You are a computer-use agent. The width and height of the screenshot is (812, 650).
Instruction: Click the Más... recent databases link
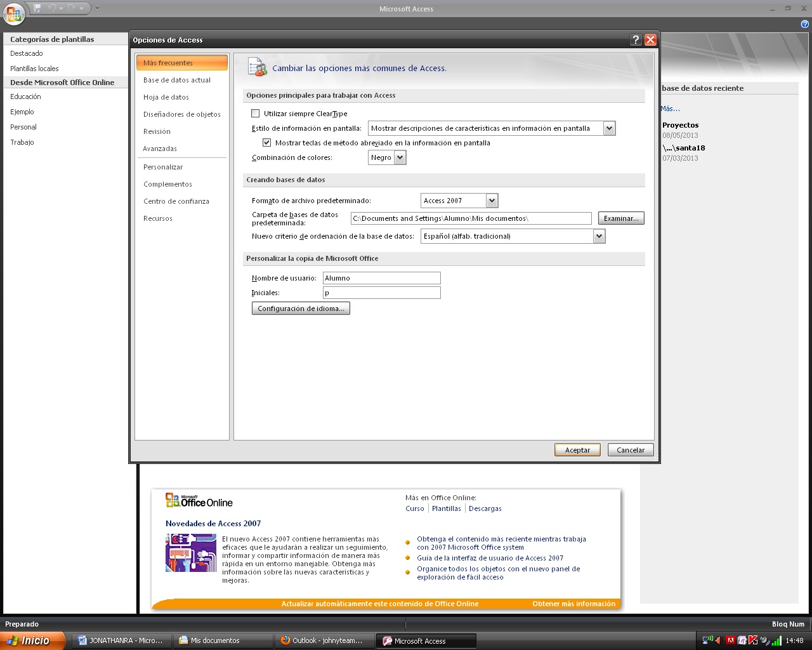[670, 109]
